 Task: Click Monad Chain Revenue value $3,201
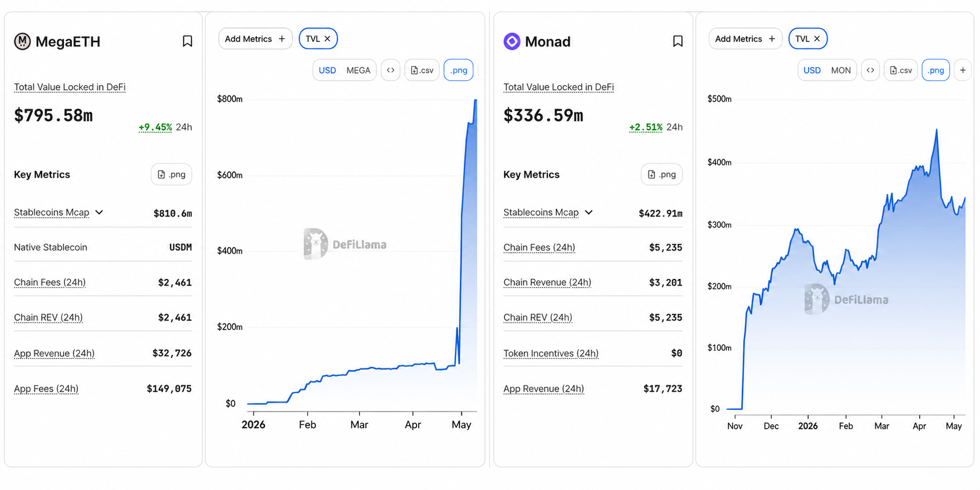[x=665, y=283]
